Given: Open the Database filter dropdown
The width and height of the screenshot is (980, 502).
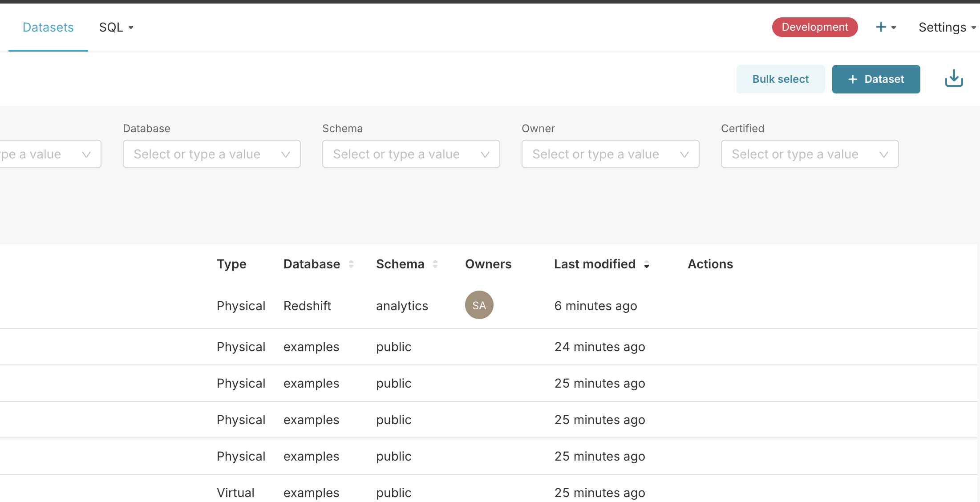Looking at the screenshot, I should 211,154.
